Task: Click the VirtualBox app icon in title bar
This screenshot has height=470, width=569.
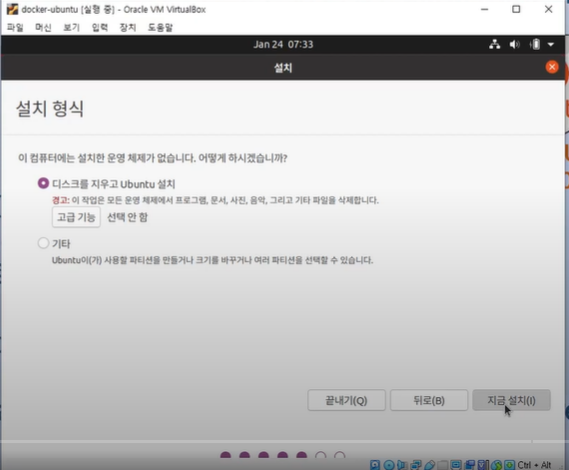Action: coord(12,9)
